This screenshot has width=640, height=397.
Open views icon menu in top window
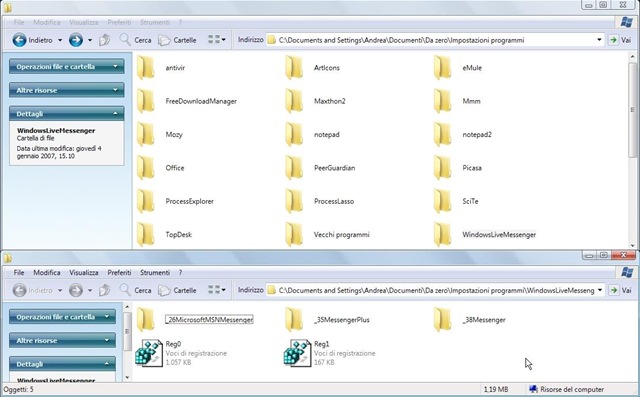click(x=217, y=40)
